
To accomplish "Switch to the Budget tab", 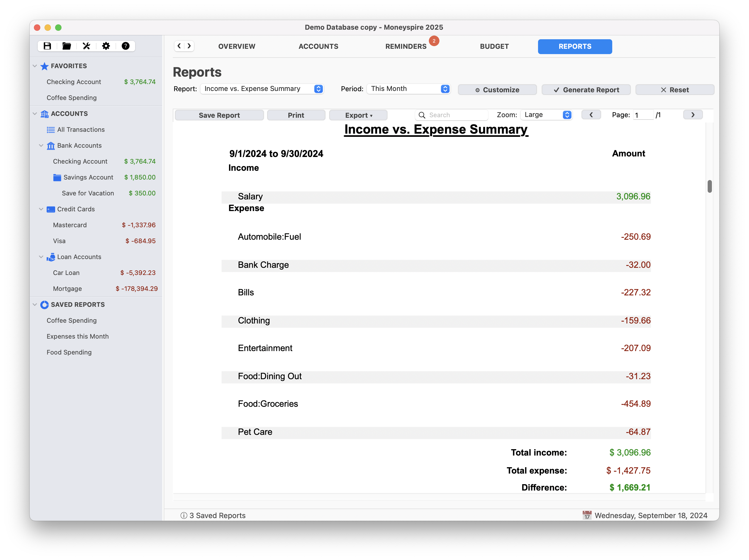I will click(x=494, y=46).
